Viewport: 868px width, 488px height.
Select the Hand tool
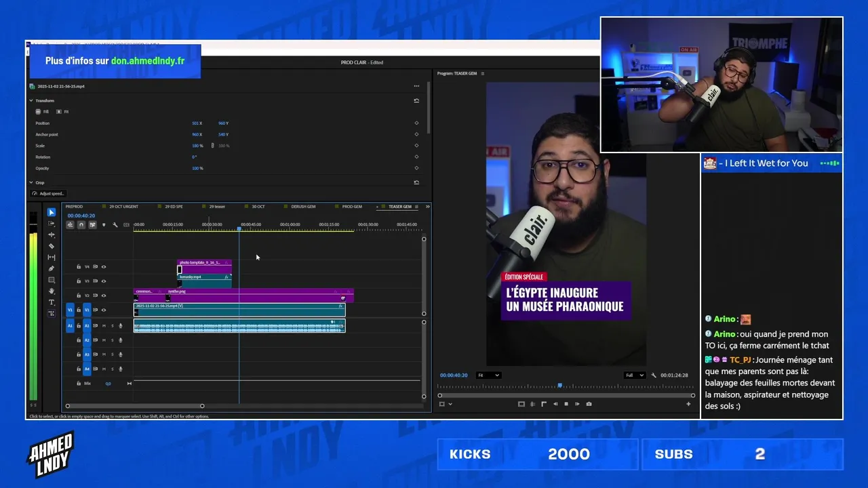click(x=52, y=291)
